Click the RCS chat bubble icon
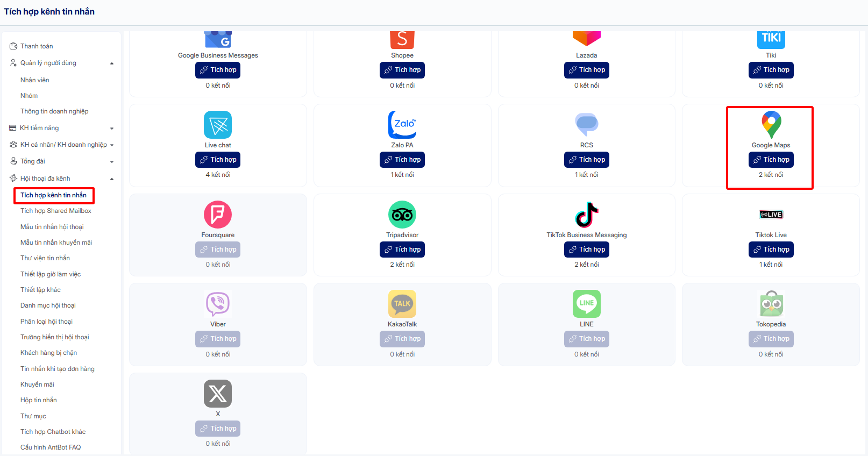Screen dimensions: 868x456 pos(587,125)
